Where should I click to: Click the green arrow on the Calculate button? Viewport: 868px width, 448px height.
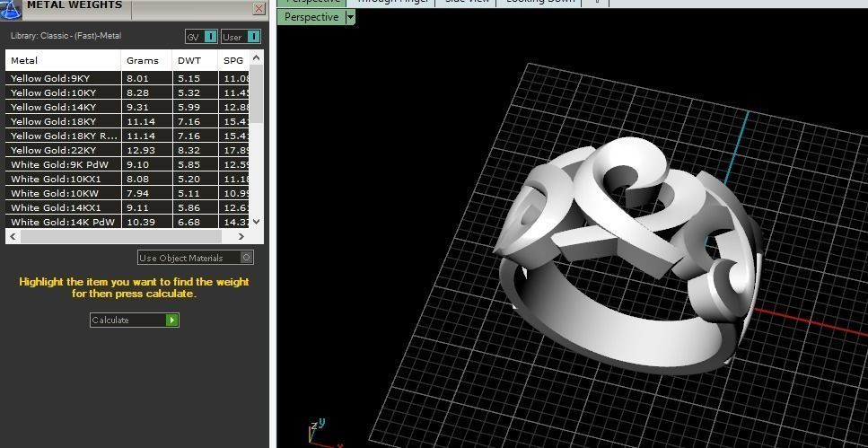pyautogui.click(x=172, y=321)
